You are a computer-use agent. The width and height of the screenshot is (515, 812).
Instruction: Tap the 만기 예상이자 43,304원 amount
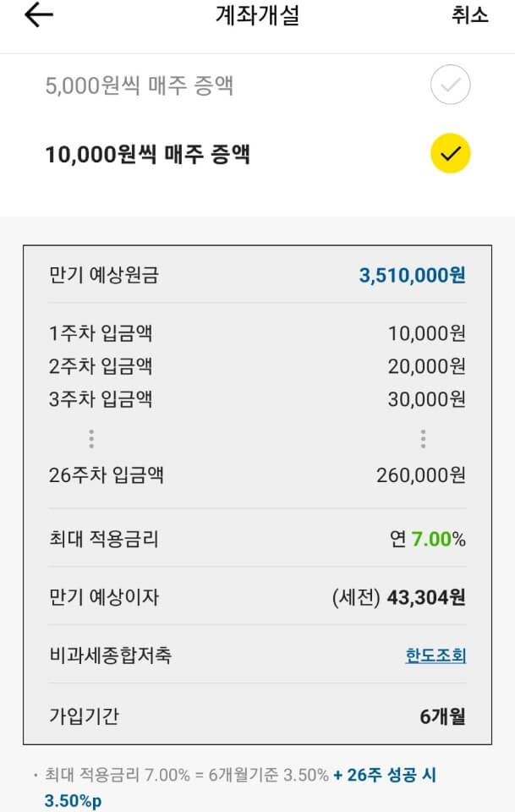pyautogui.click(x=398, y=598)
